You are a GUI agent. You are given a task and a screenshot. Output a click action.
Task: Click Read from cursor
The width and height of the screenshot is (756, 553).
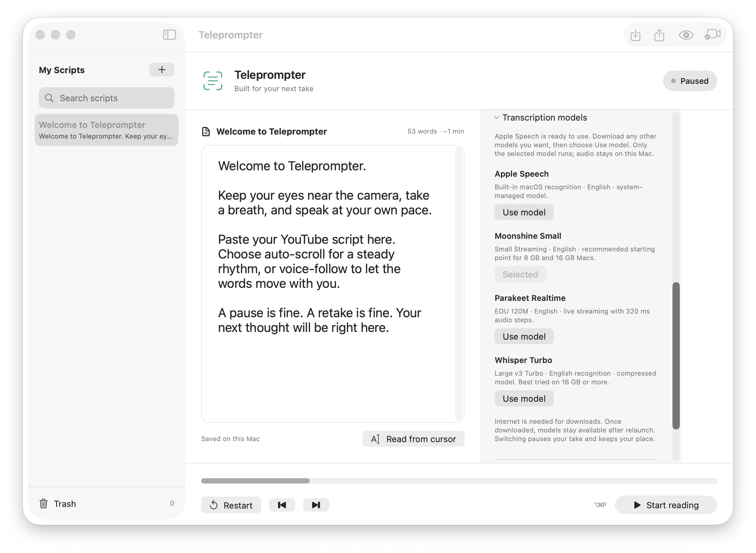413,439
